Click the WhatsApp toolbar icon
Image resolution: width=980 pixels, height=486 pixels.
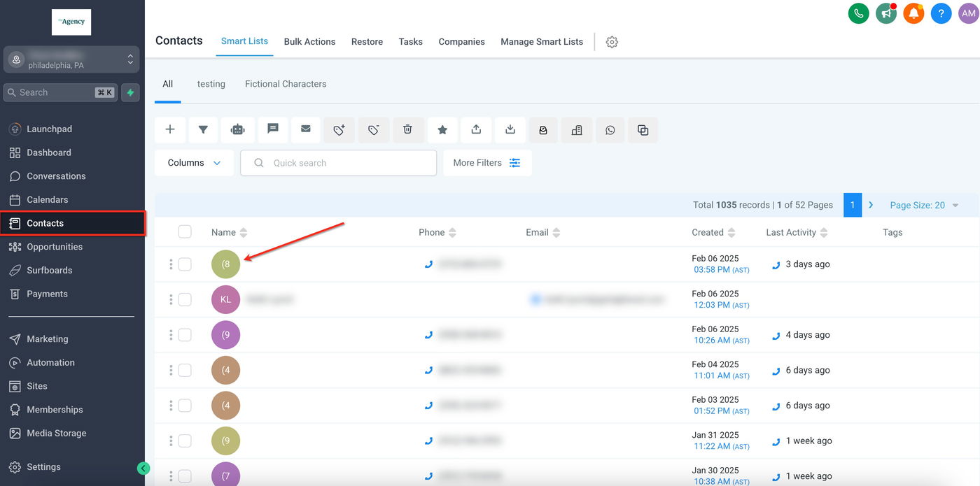610,130
